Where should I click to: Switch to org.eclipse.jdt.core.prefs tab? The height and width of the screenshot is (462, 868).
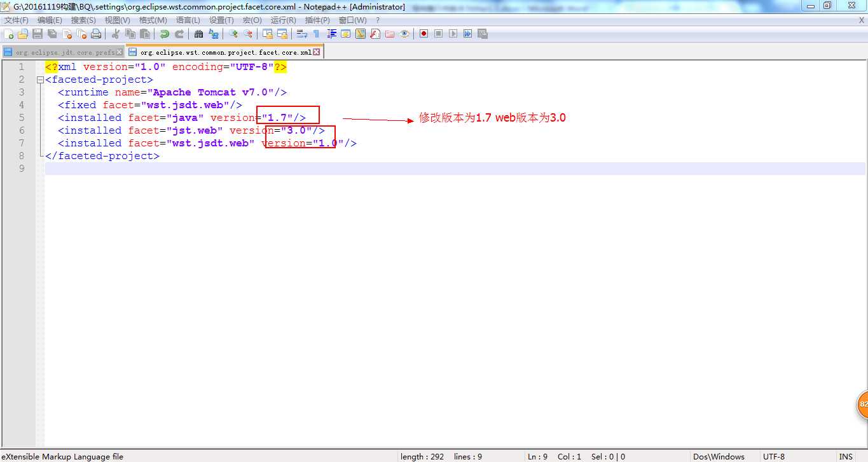pos(62,52)
